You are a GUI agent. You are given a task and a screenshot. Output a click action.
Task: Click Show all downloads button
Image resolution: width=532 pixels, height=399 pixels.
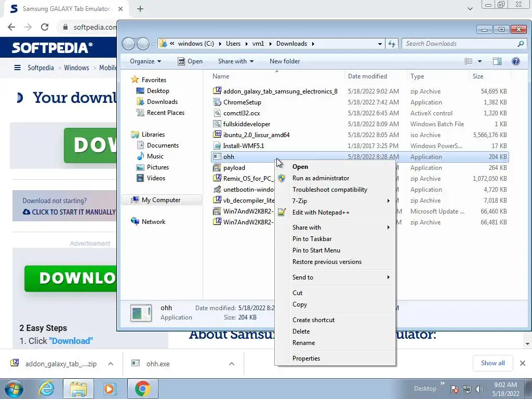493,363
